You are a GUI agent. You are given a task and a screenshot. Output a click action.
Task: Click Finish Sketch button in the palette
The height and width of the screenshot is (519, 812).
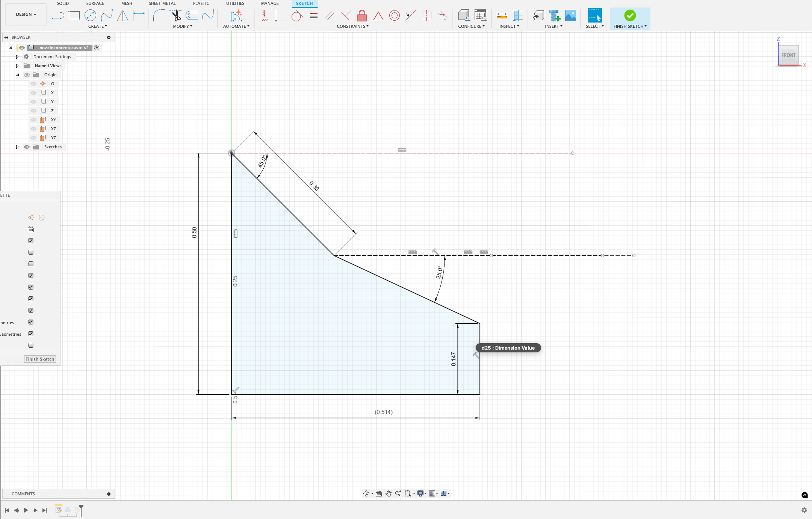pyautogui.click(x=40, y=359)
